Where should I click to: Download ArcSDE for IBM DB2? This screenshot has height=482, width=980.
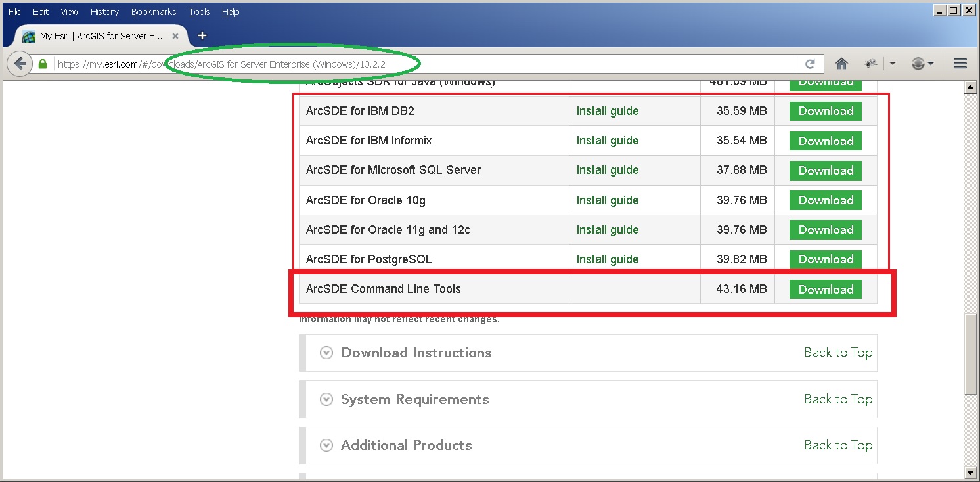click(x=826, y=111)
